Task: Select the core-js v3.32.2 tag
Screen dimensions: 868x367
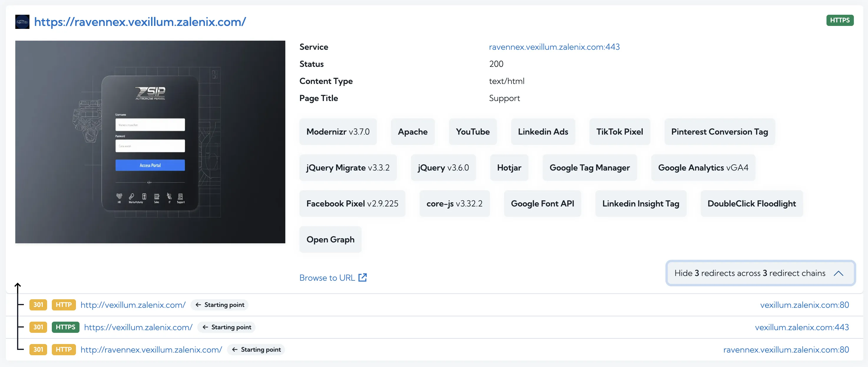Action: pyautogui.click(x=454, y=204)
